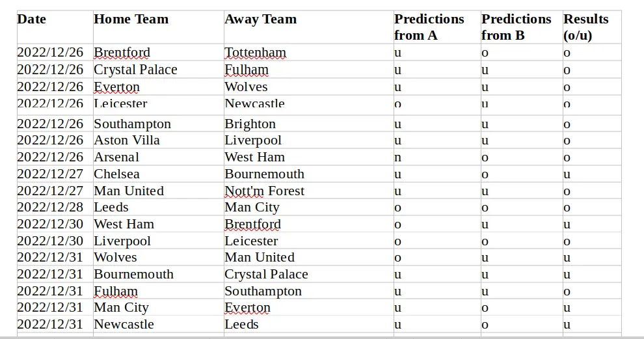This screenshot has width=644, height=339.
Task: Select the Tottenham away team cell
Action: coord(308,53)
